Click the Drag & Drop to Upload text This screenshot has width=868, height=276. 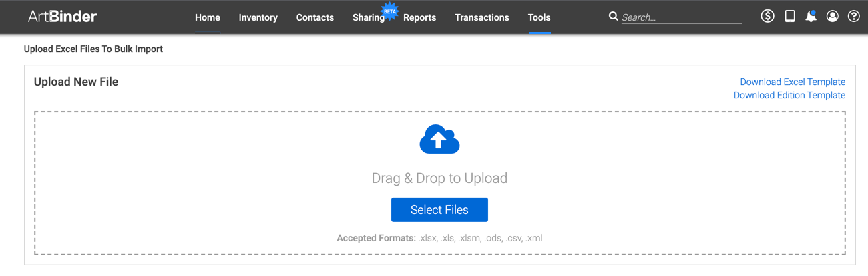(439, 178)
